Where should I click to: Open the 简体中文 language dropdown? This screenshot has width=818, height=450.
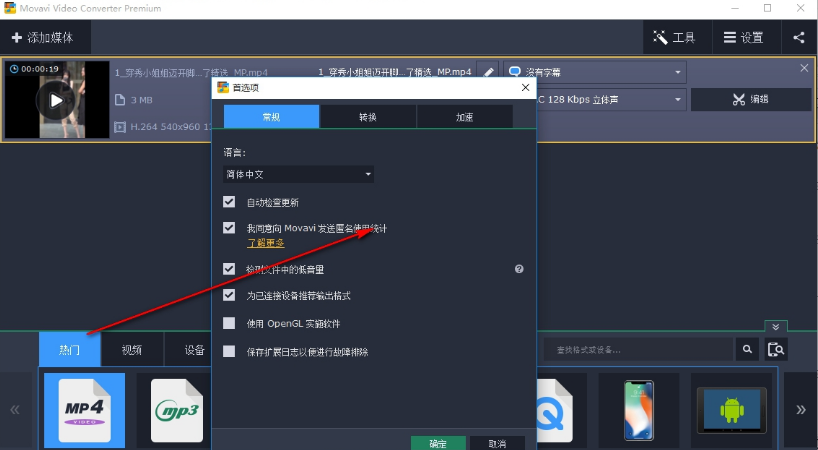298,174
